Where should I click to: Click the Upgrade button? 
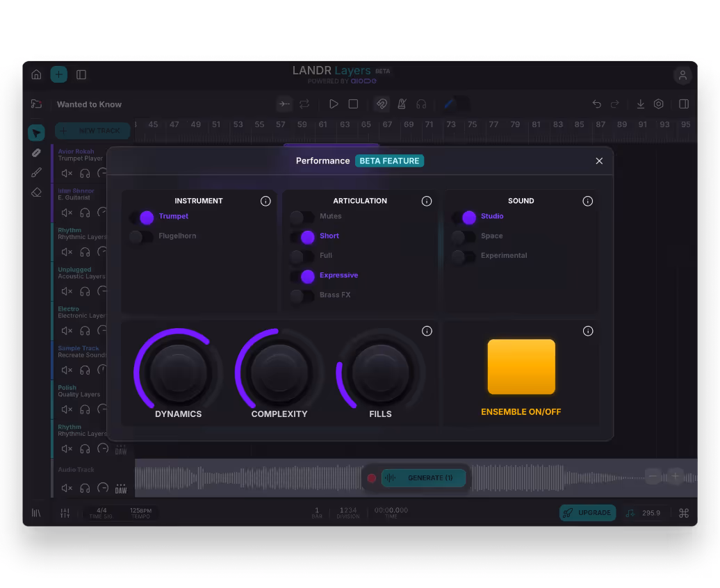[x=588, y=513]
